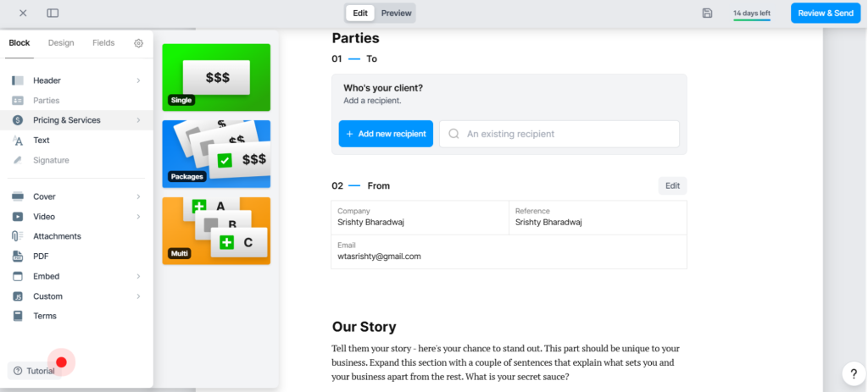Screen dimensions: 868x392
Task: Choose the Single pricing thumbnail
Action: (216, 77)
